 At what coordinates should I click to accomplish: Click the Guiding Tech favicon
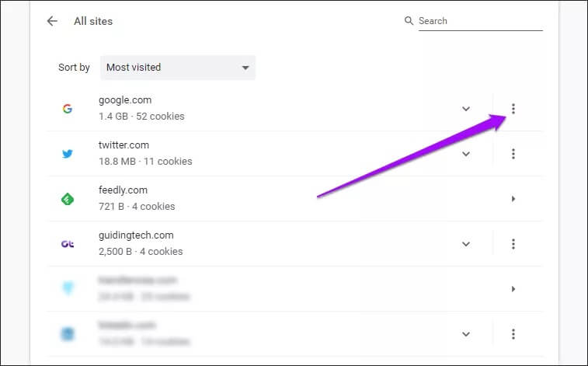coord(68,244)
